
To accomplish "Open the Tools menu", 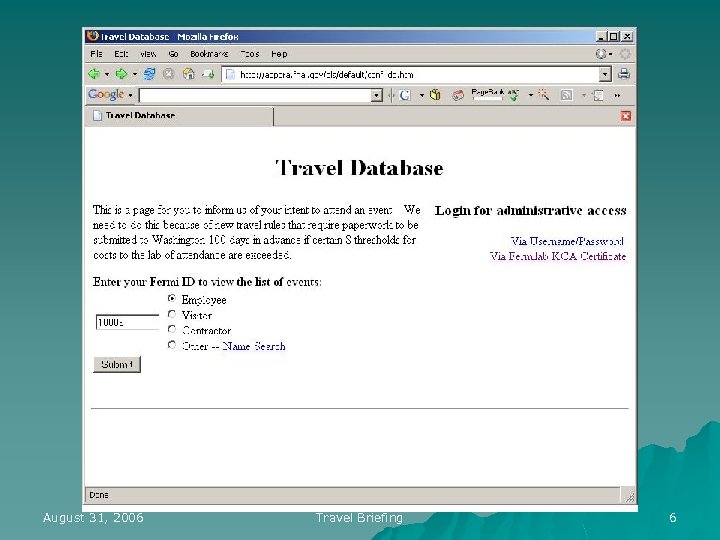I will point(250,54).
